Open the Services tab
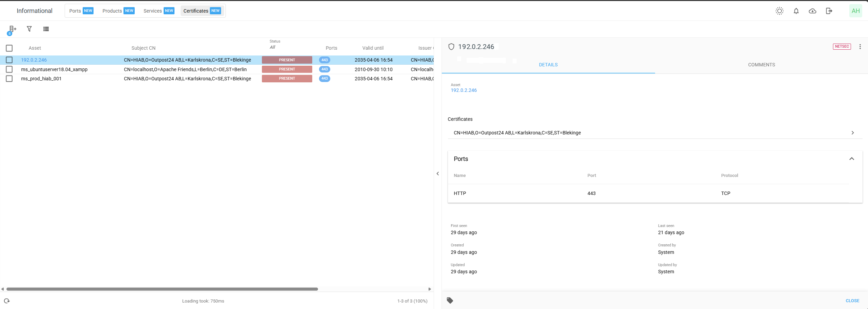The width and height of the screenshot is (868, 309). (x=158, y=11)
